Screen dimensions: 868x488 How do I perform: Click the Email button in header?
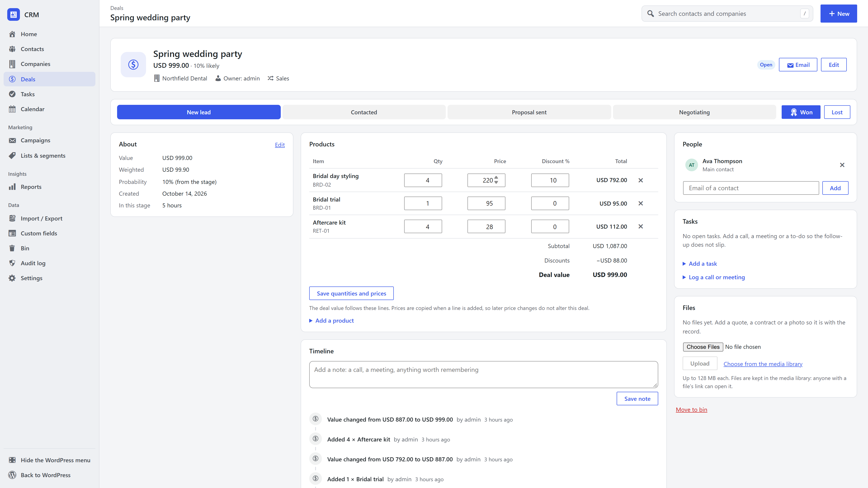click(798, 65)
